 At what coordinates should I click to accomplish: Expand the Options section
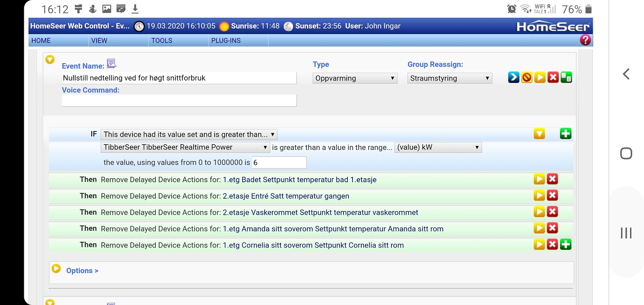click(82, 270)
